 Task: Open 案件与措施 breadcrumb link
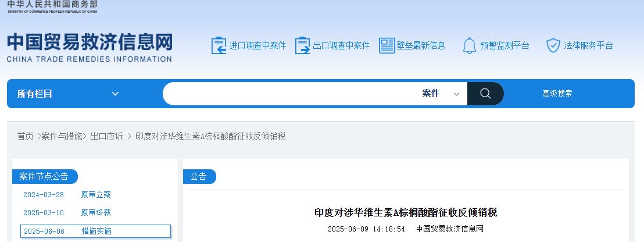click(63, 136)
